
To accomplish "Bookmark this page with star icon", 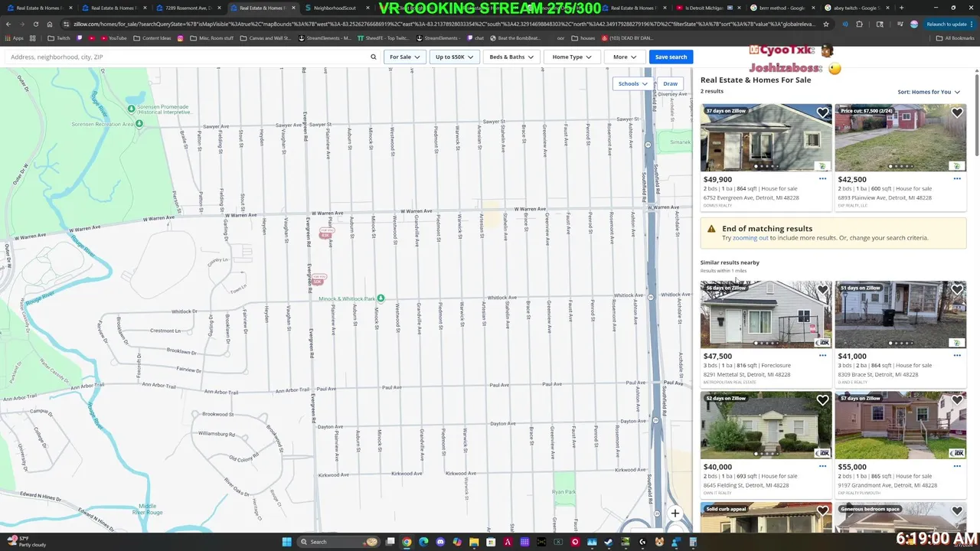I will (x=825, y=24).
